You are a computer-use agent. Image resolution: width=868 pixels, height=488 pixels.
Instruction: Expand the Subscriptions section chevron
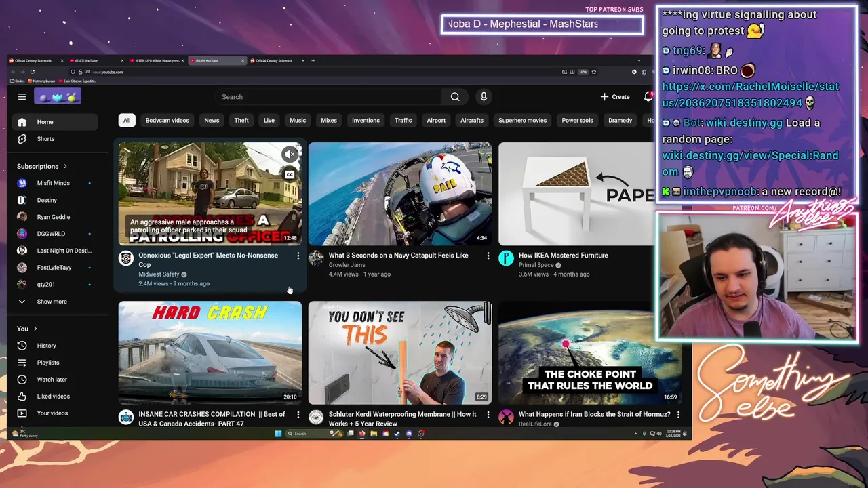pos(65,166)
